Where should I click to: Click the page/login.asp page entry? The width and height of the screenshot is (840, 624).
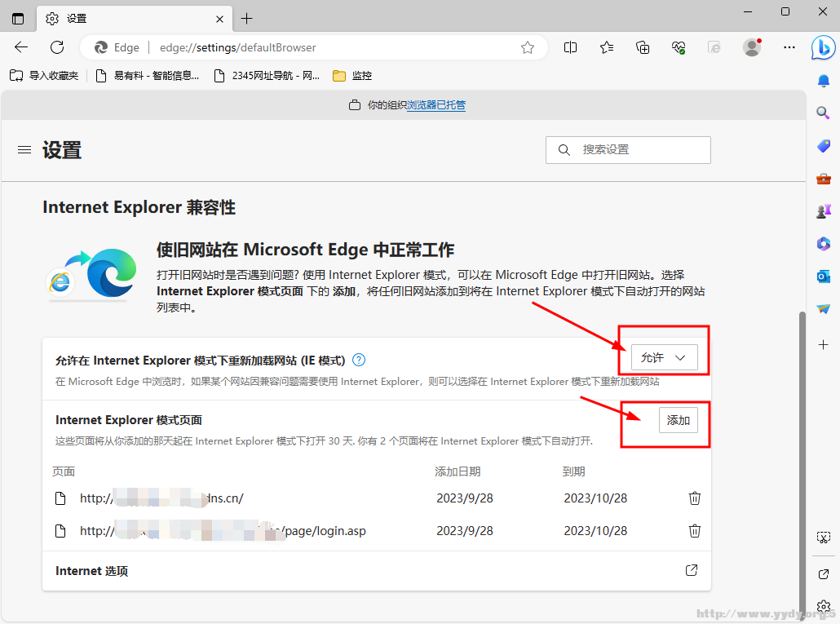[x=223, y=531]
